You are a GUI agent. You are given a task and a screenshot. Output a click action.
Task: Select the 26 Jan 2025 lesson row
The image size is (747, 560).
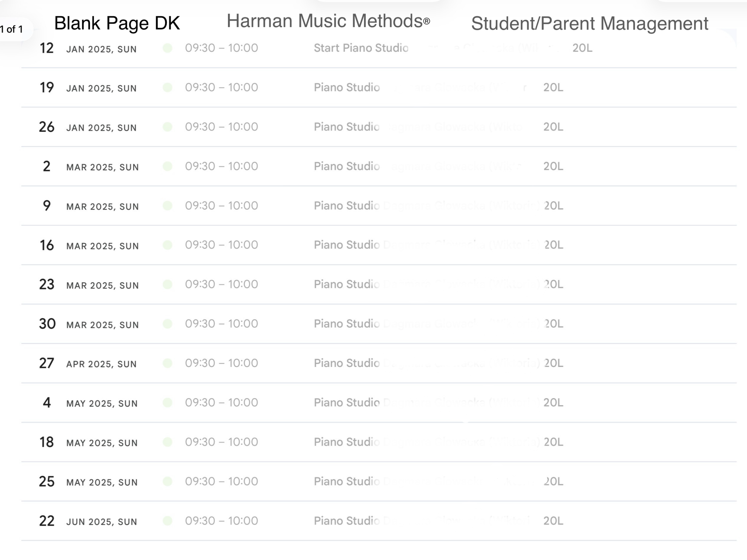coord(379,127)
